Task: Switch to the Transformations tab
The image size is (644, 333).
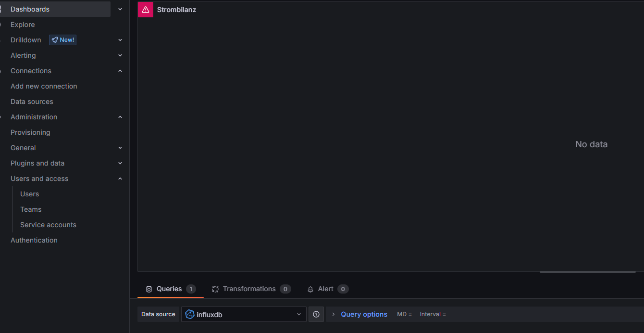Action: pyautogui.click(x=251, y=289)
